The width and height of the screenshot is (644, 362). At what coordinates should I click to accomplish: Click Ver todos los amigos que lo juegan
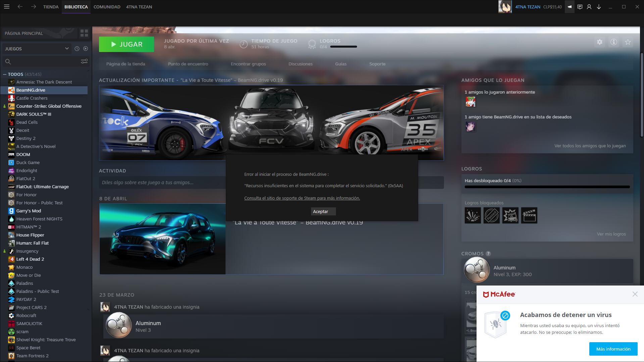590,146
